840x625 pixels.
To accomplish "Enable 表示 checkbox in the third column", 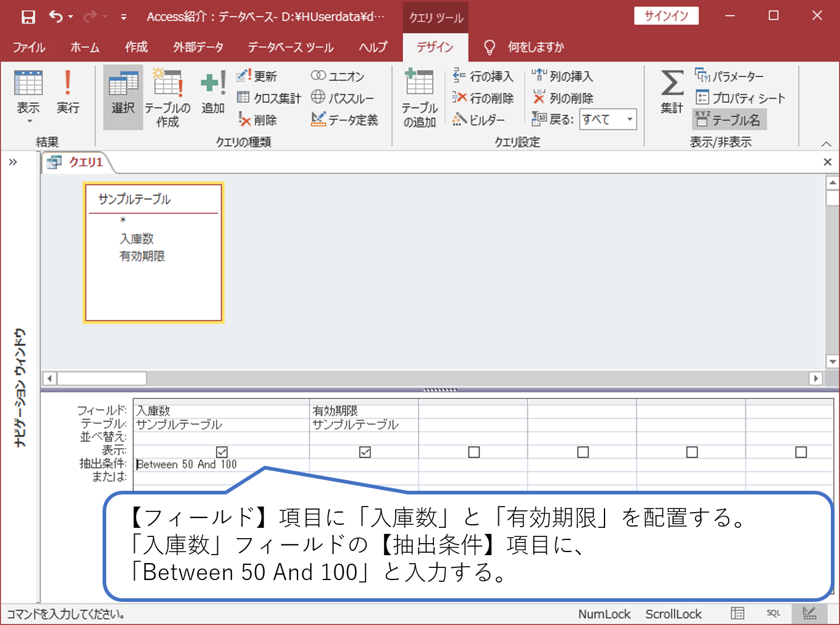I will [473, 452].
